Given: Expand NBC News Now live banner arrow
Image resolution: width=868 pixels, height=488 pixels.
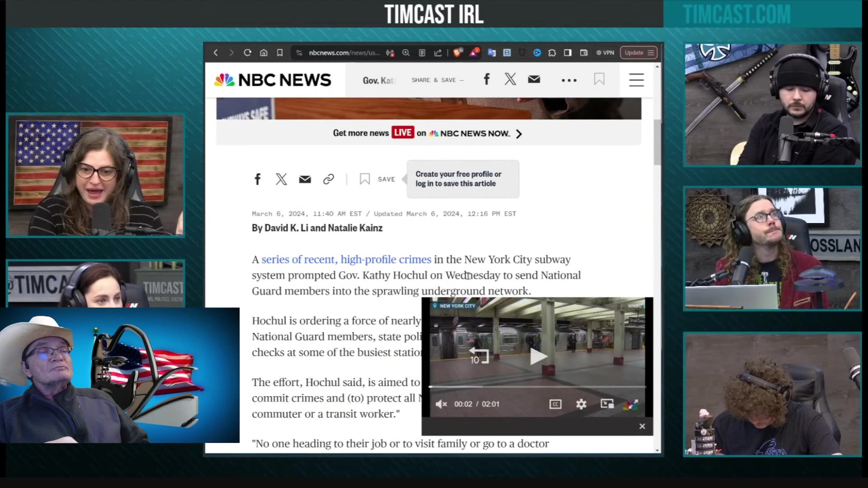Looking at the screenshot, I should 519,134.
